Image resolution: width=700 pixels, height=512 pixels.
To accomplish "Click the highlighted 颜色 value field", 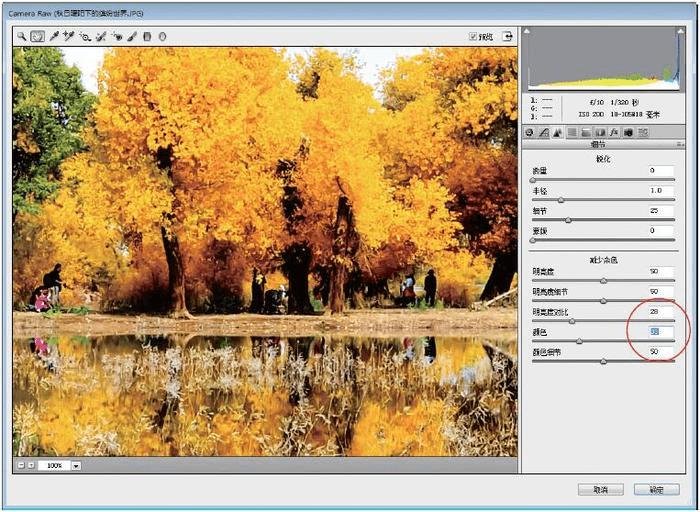I will pyautogui.click(x=661, y=332).
